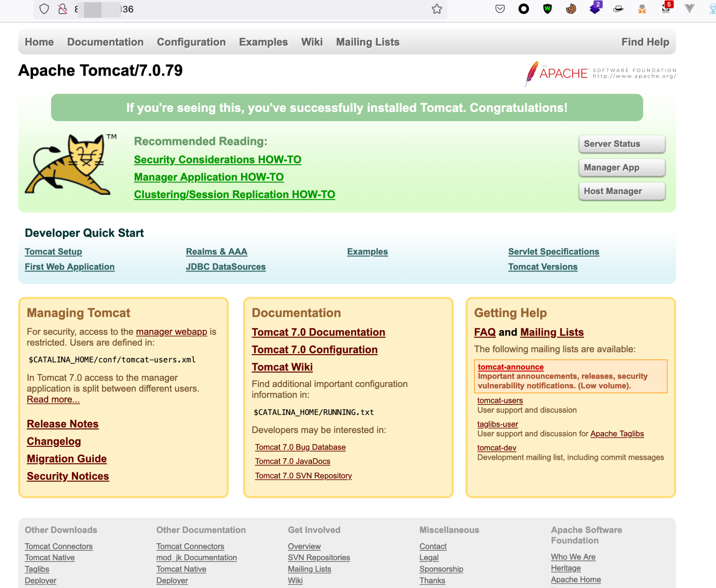716x588 pixels.
Task: Open the Wiki navigation item
Action: coord(312,42)
